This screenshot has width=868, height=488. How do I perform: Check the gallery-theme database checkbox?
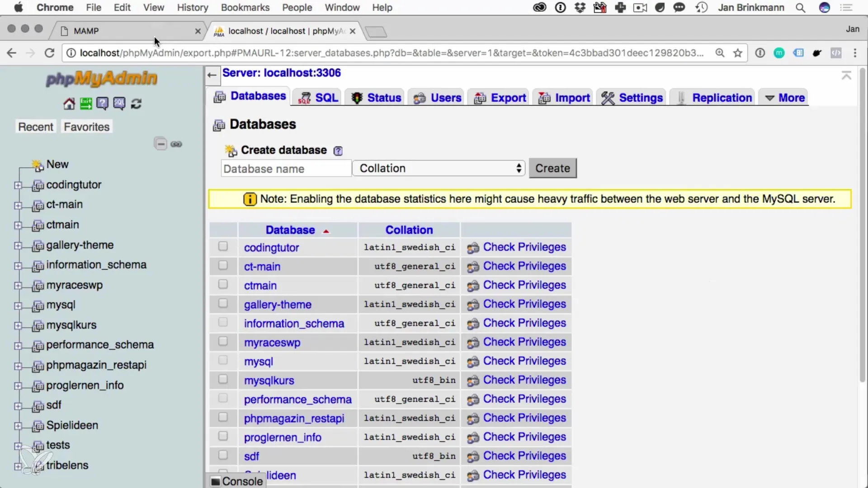(223, 303)
